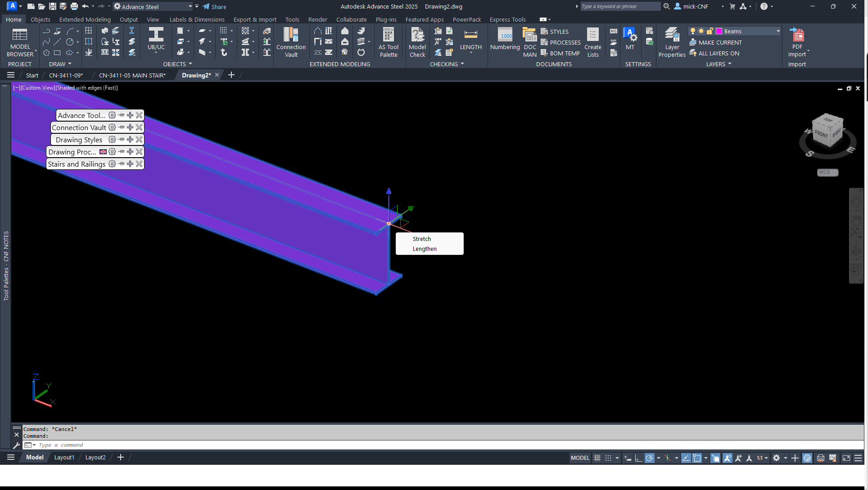Click the magenta Beams layer color swatch
The image size is (868, 490).
click(x=719, y=31)
